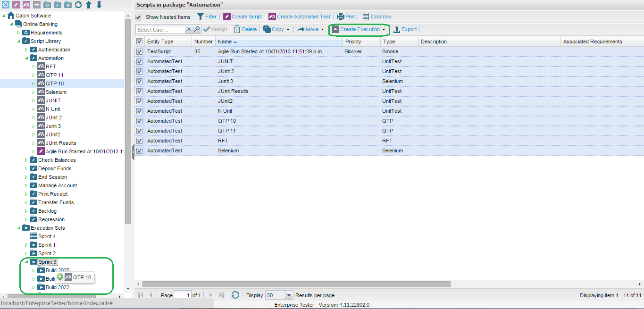Open results per page dropdown
The image size is (644, 309).
[289, 295]
